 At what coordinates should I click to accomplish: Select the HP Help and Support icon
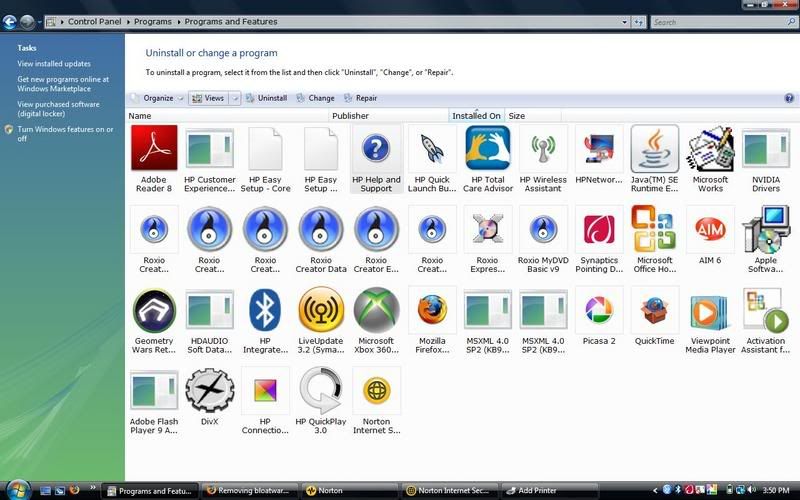(376, 148)
